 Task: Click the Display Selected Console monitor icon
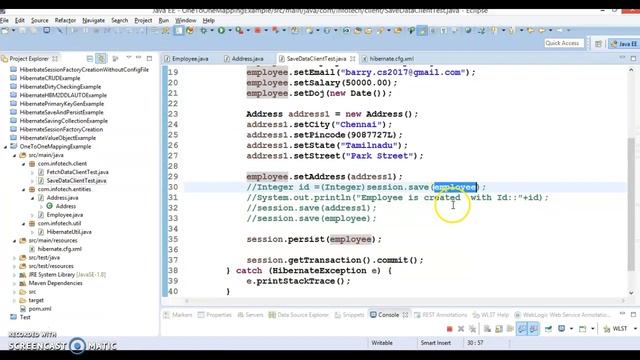pyautogui.click(x=562, y=329)
